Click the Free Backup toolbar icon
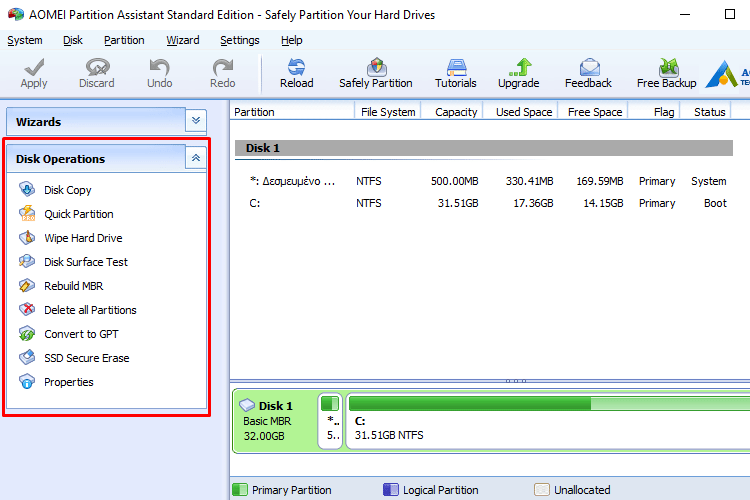Image resolution: width=750 pixels, height=500 pixels. click(x=668, y=67)
